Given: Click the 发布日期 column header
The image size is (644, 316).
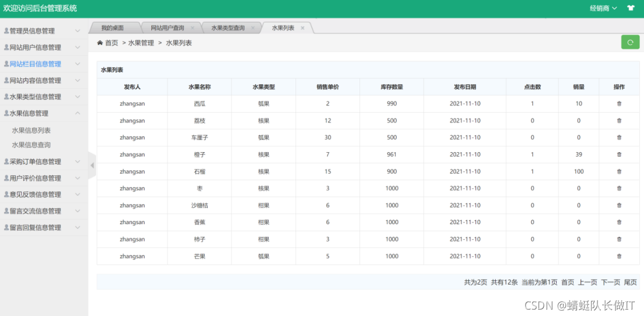Looking at the screenshot, I should 465,87.
